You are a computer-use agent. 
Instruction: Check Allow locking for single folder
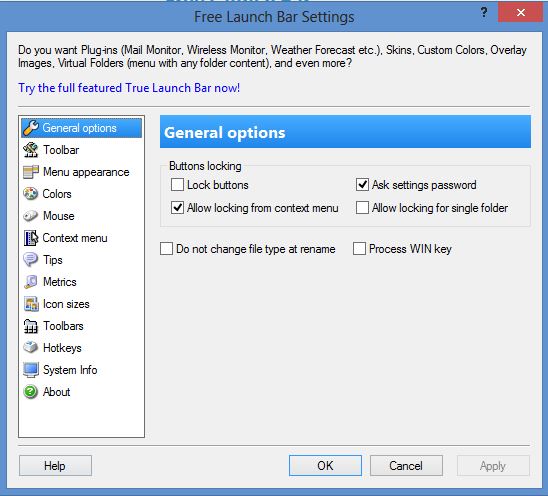(362, 208)
